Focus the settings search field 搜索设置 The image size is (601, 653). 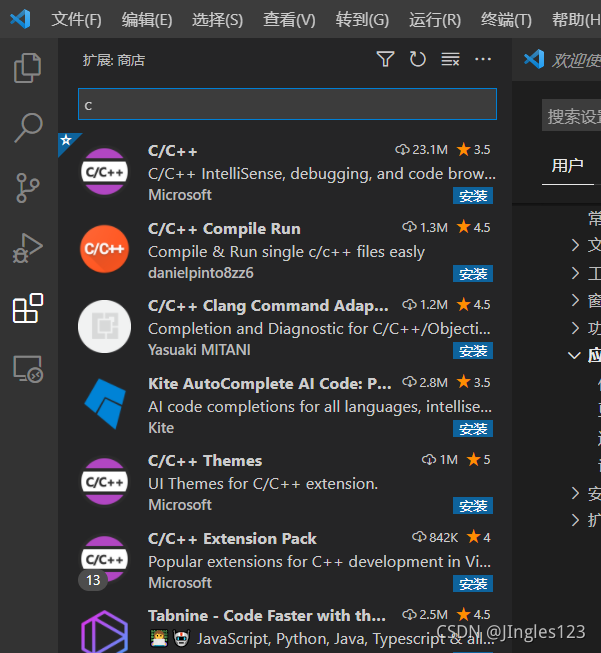[571, 115]
